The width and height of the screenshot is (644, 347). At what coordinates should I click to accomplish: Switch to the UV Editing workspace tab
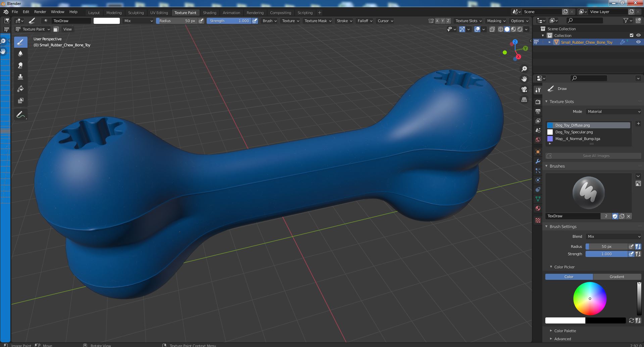tap(159, 13)
